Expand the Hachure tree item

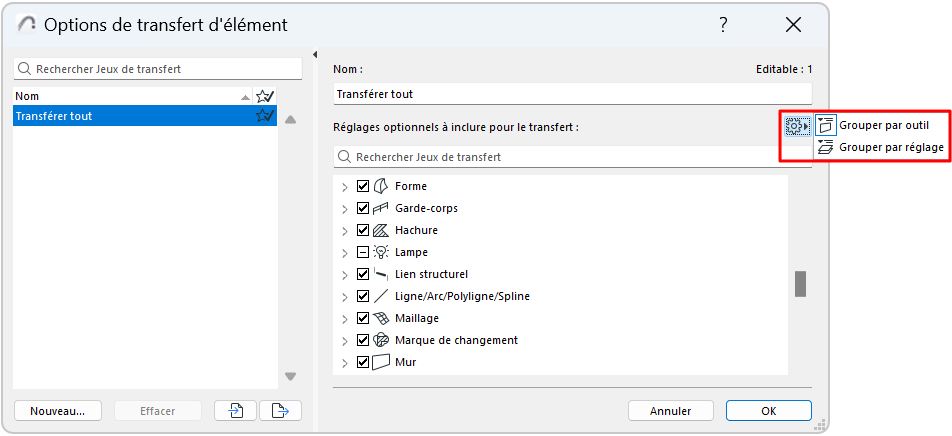coord(345,230)
